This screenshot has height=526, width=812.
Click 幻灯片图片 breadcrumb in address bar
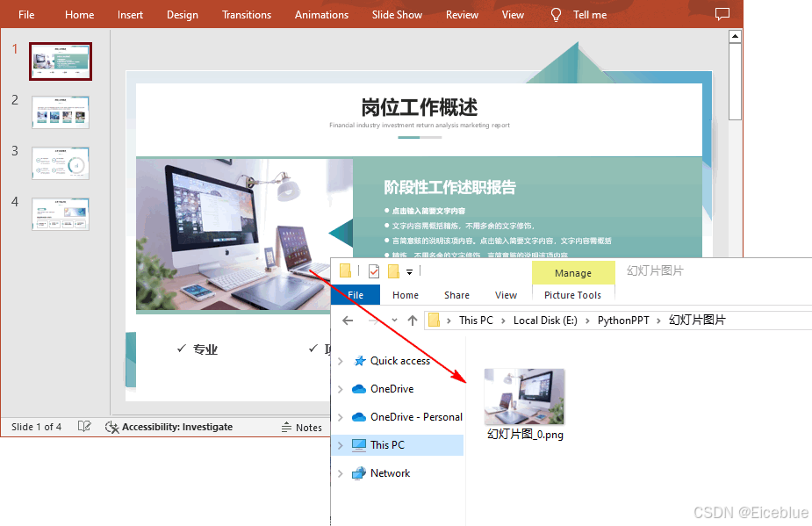tap(697, 320)
